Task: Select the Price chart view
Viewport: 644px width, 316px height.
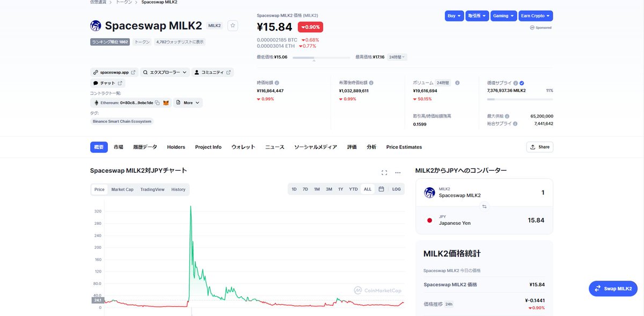Action: pyautogui.click(x=99, y=189)
